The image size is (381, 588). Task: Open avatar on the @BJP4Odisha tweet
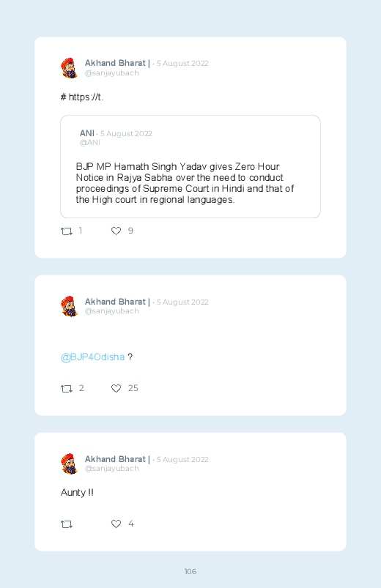coord(69,306)
